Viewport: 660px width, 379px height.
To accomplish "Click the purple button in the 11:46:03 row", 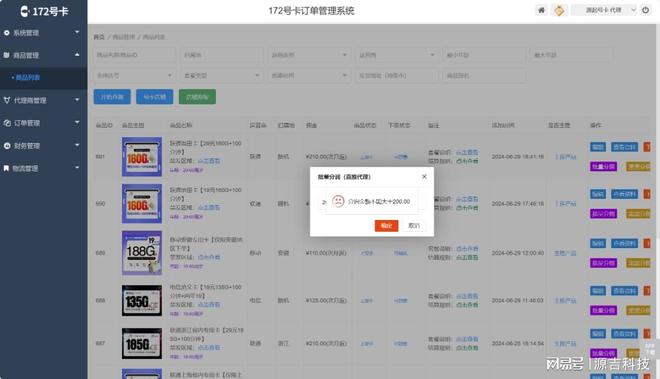I will [604, 310].
